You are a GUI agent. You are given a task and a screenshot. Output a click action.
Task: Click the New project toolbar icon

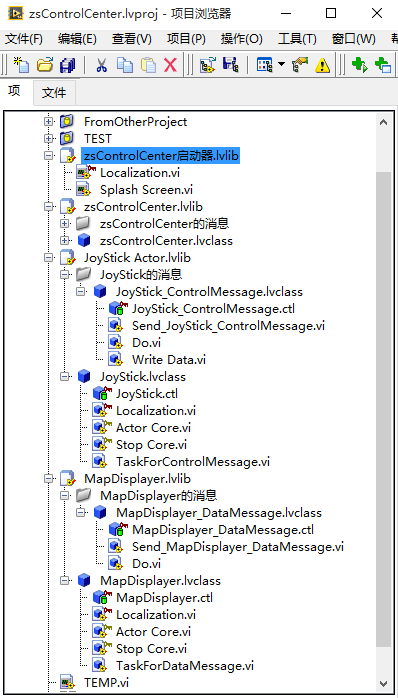20,65
